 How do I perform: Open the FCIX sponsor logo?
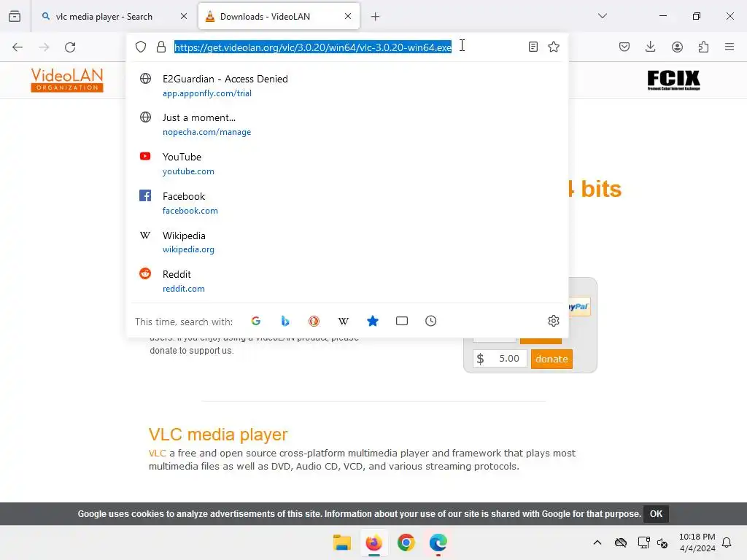(x=673, y=80)
